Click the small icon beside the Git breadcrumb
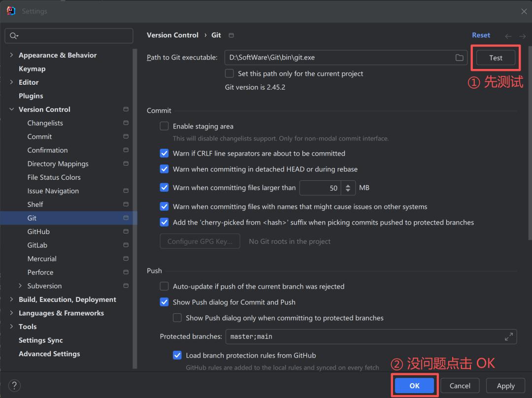This screenshot has height=398, width=532. tap(231, 35)
